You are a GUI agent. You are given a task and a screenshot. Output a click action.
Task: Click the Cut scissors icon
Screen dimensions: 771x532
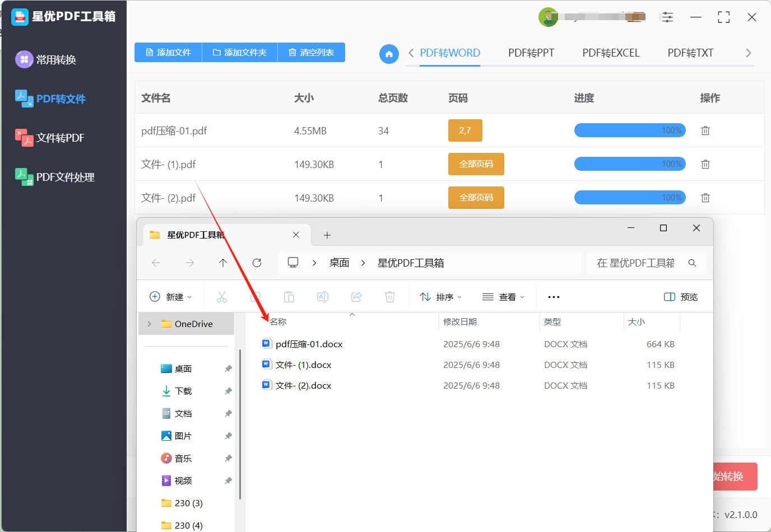coord(222,297)
